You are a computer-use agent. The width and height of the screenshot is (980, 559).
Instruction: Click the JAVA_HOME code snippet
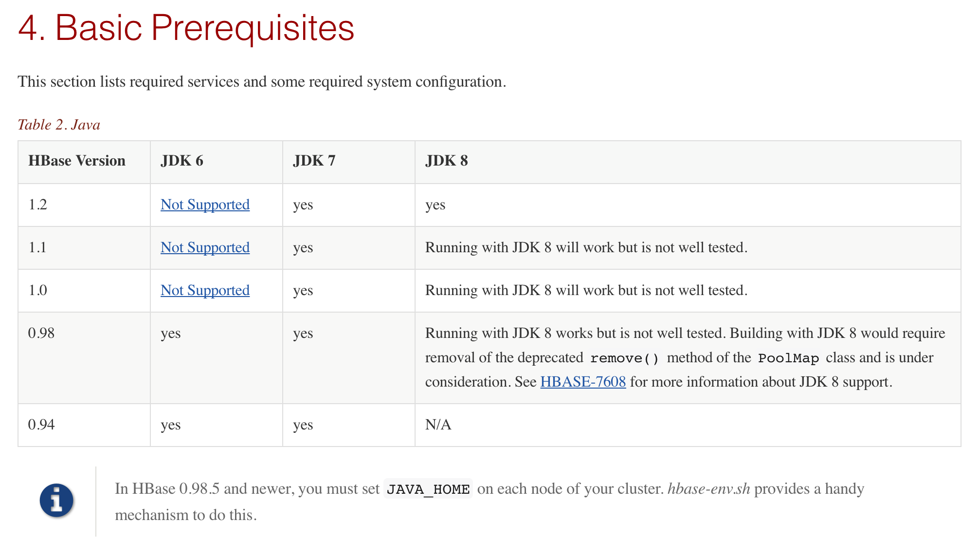[428, 489]
